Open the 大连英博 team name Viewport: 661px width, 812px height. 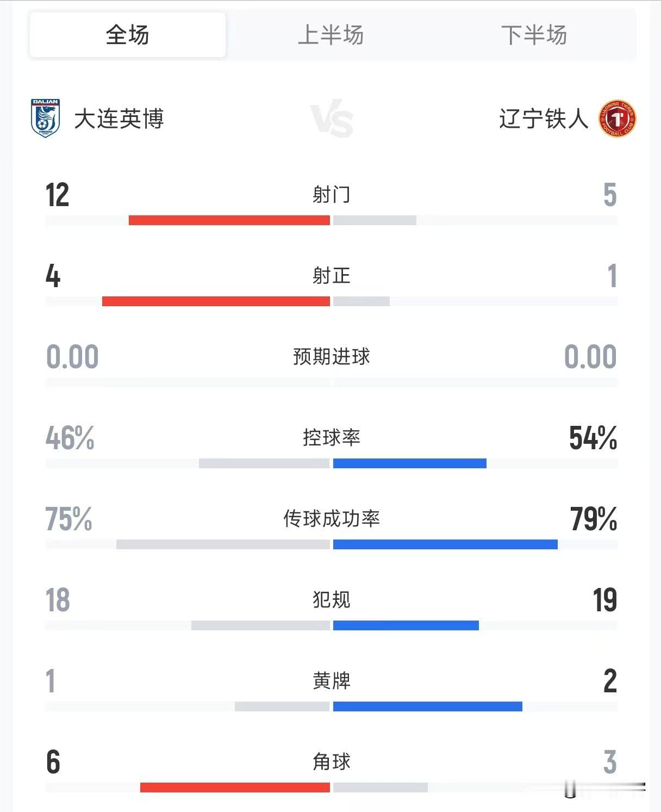(119, 119)
